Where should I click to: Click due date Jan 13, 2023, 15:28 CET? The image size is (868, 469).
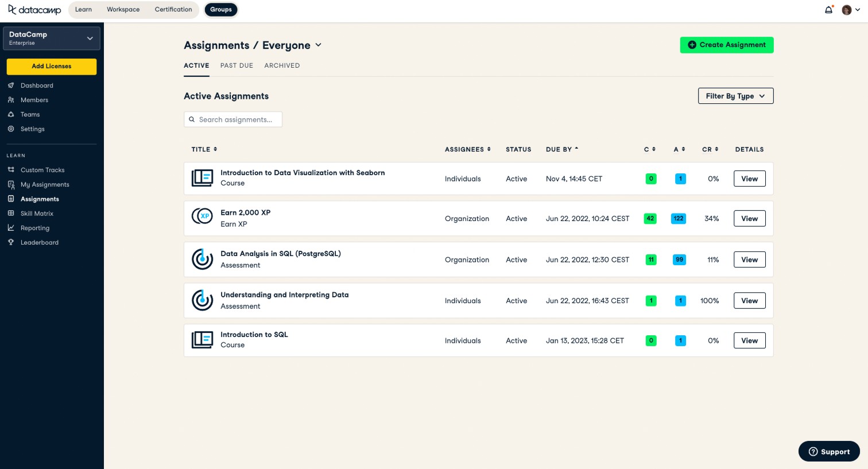coord(585,340)
